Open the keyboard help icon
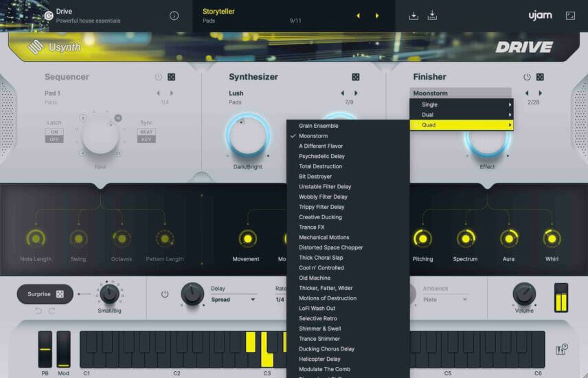This screenshot has height=378, width=588. (x=561, y=349)
